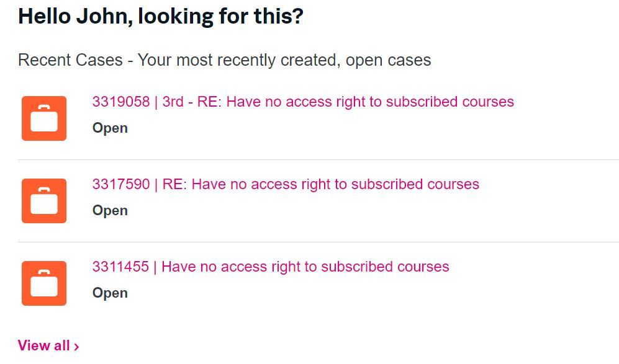Open case title under number 3311455
This screenshot has height=364, width=619.
click(305, 267)
